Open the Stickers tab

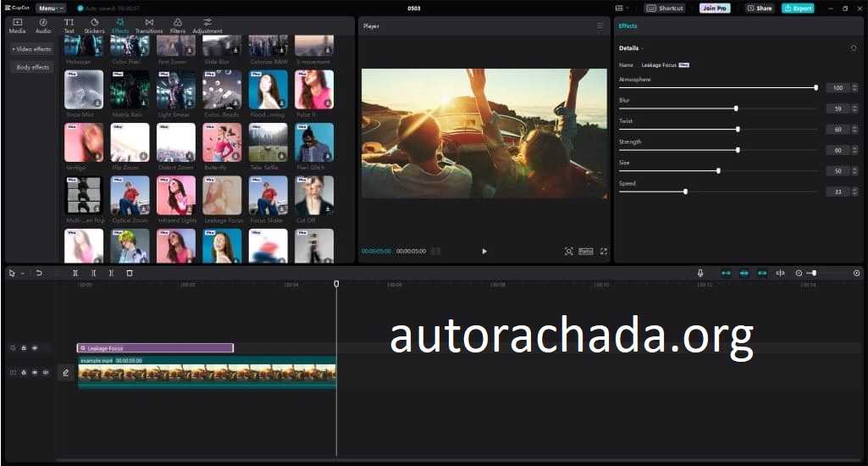click(94, 25)
